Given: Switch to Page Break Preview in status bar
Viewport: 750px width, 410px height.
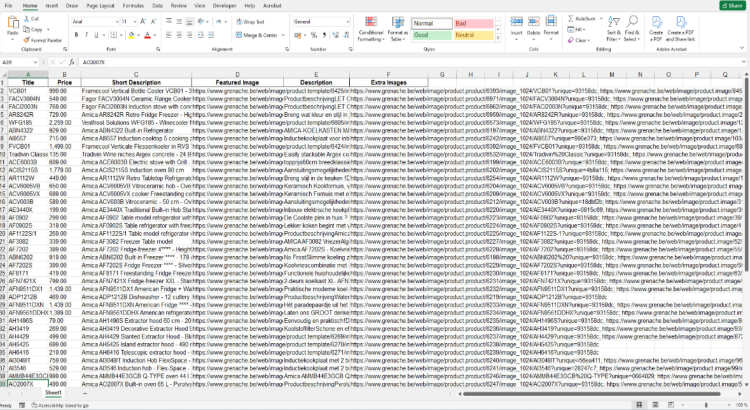Looking at the screenshot, I should pyautogui.click(x=671, y=405).
